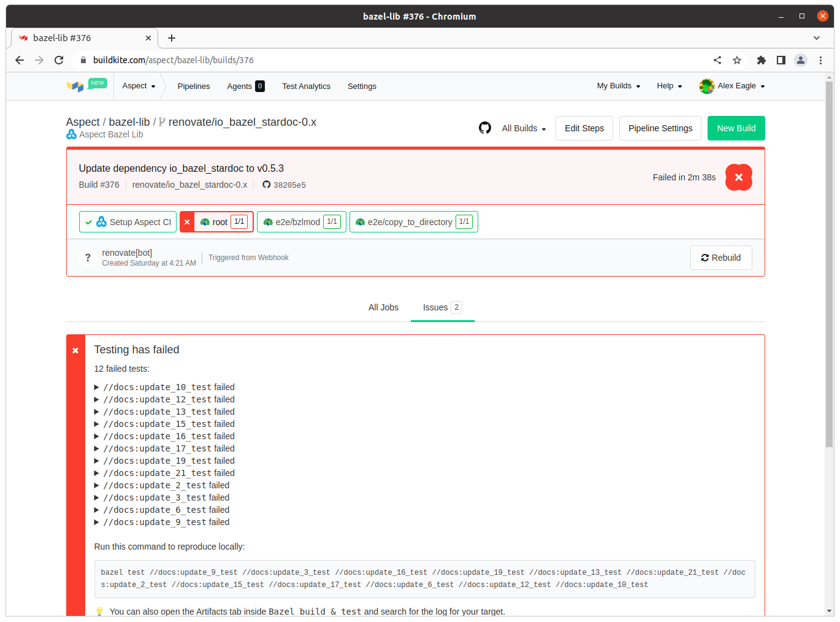The image size is (840, 622).
Task: Start a New Build
Action: click(736, 128)
